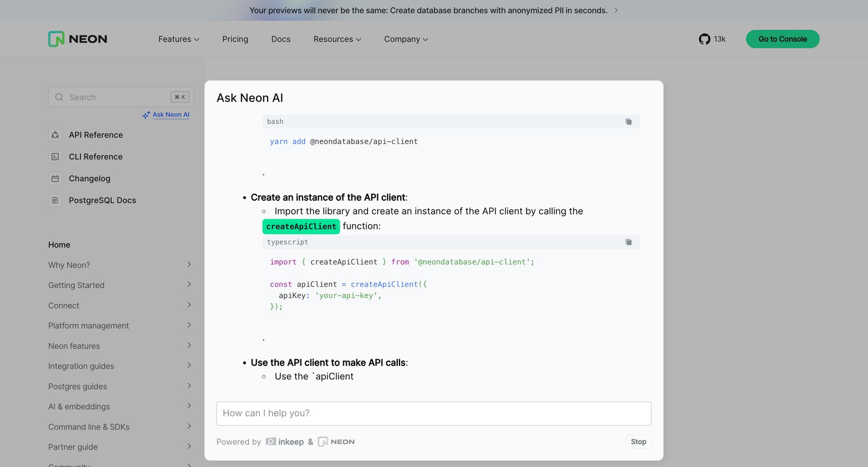Open the Changelog link
Viewport: 868px width, 467px height.
point(90,178)
